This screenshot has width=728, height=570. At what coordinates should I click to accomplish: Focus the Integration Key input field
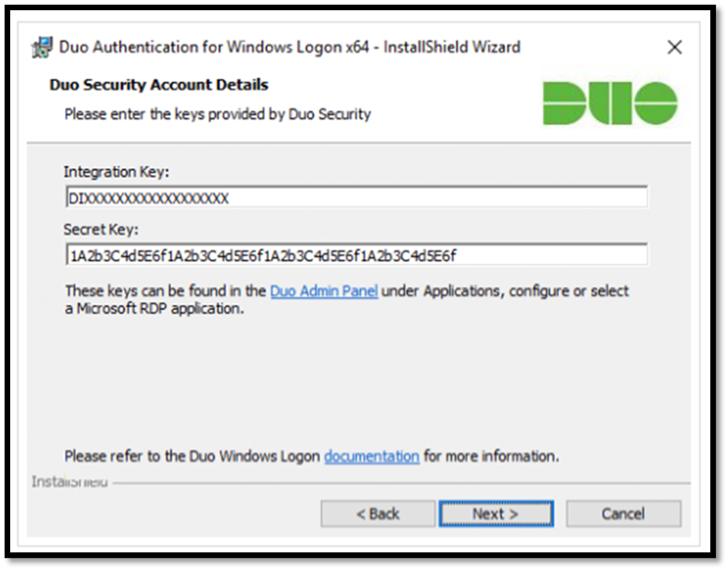pos(357,197)
